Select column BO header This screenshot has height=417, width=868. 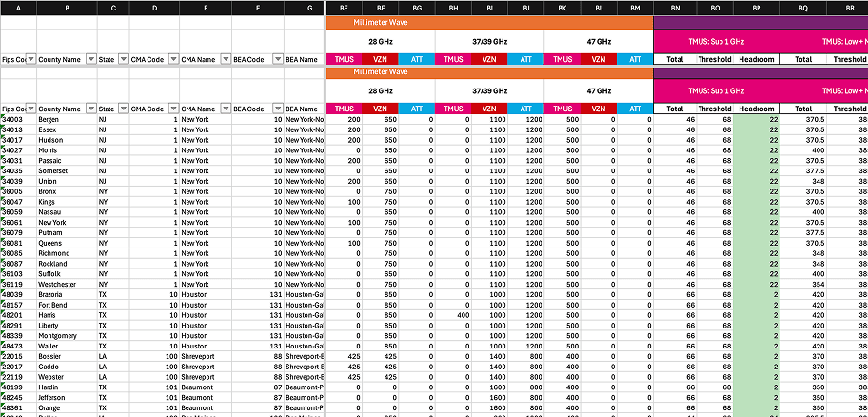715,8
